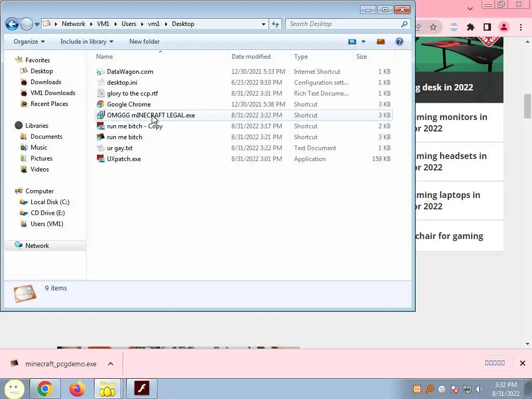Open the gaming headsets 2022 link
The height and width of the screenshot is (399, 532).
coord(451,162)
